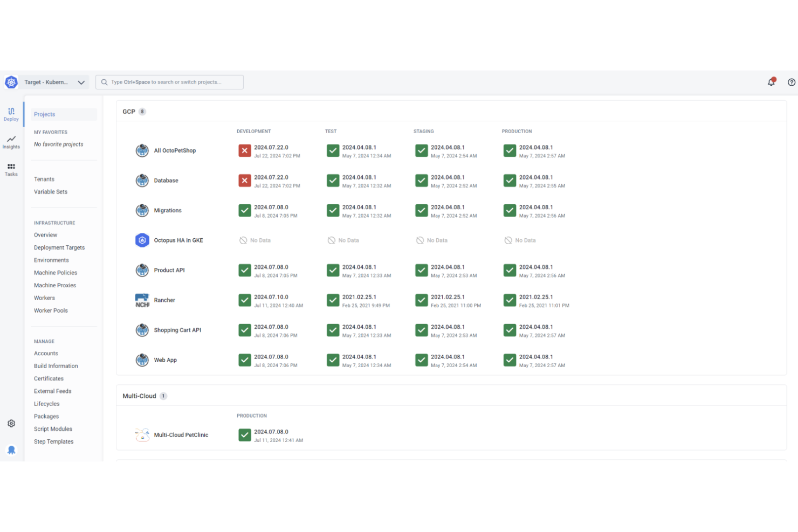Click Web App Staging success check icon

coord(422,360)
